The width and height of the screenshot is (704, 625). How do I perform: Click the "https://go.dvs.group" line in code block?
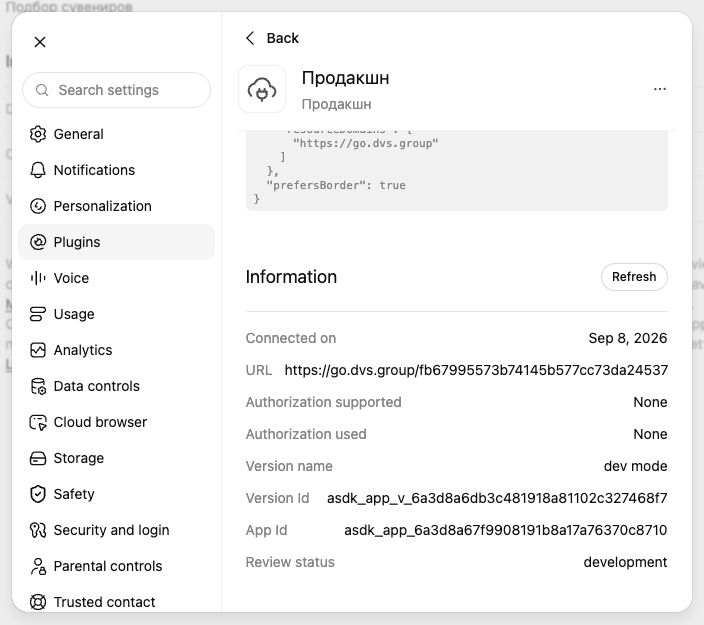click(x=365, y=143)
